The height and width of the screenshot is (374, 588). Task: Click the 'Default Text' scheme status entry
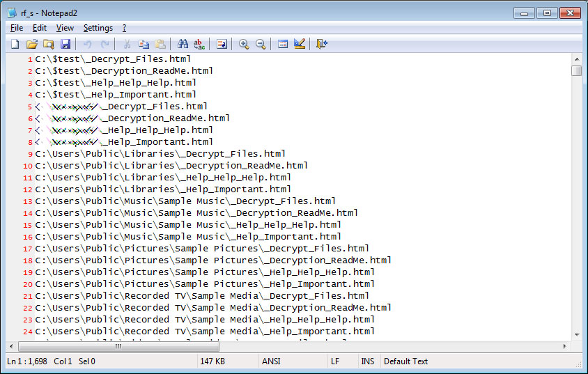405,361
